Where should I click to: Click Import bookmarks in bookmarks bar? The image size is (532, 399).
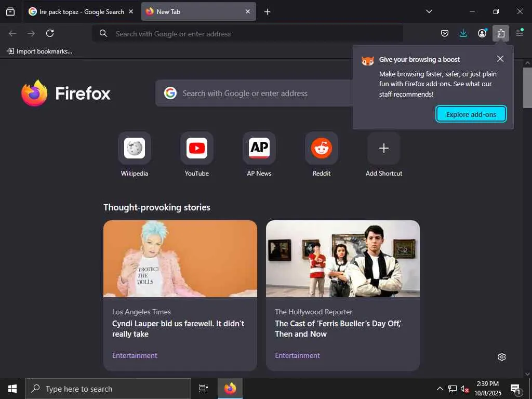(x=39, y=51)
